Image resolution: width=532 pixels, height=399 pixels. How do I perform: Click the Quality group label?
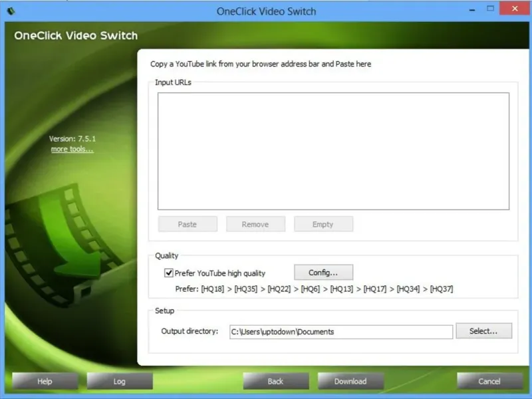pos(167,256)
